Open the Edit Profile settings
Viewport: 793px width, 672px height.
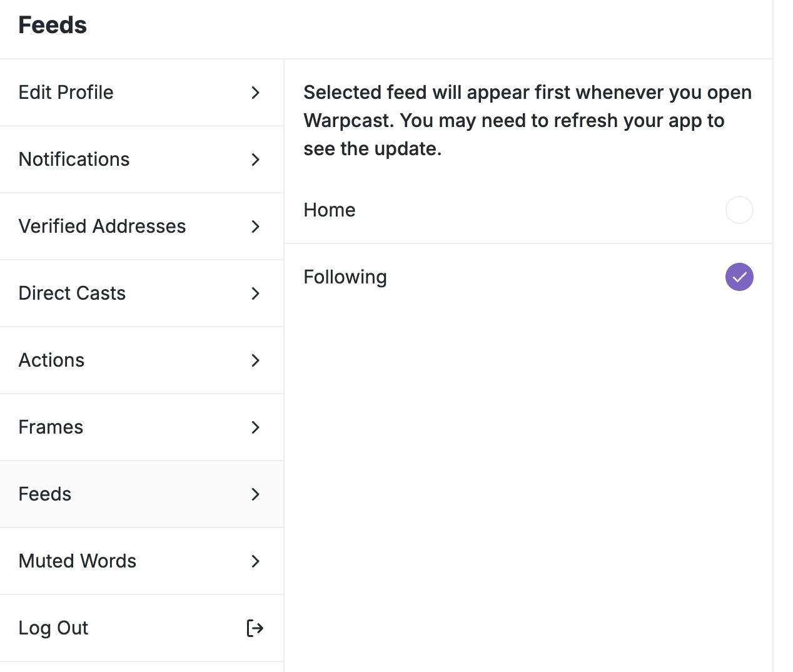[66, 93]
